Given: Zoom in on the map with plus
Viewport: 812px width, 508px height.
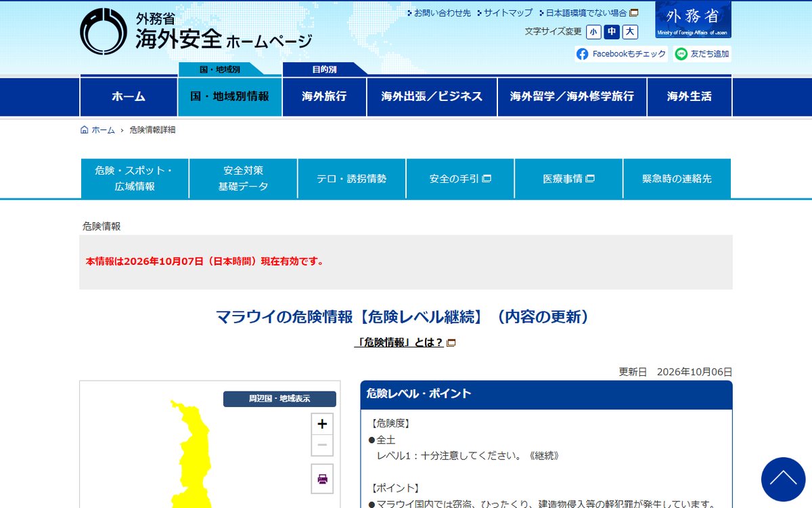Looking at the screenshot, I should pyautogui.click(x=322, y=424).
